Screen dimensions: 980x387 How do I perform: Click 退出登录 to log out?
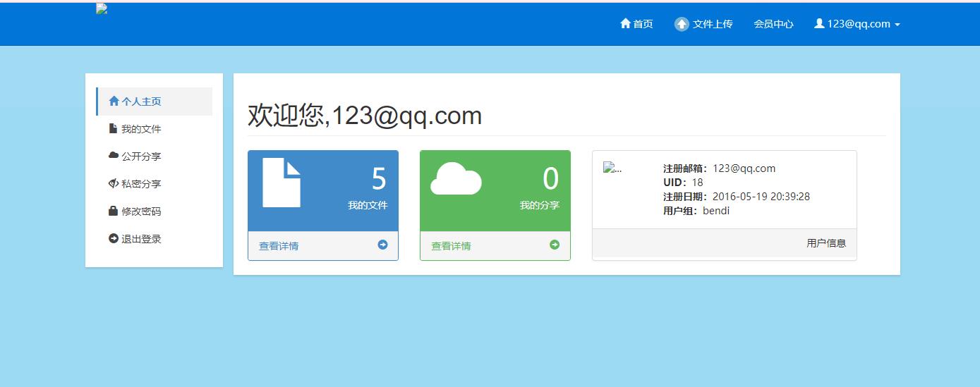(x=141, y=239)
